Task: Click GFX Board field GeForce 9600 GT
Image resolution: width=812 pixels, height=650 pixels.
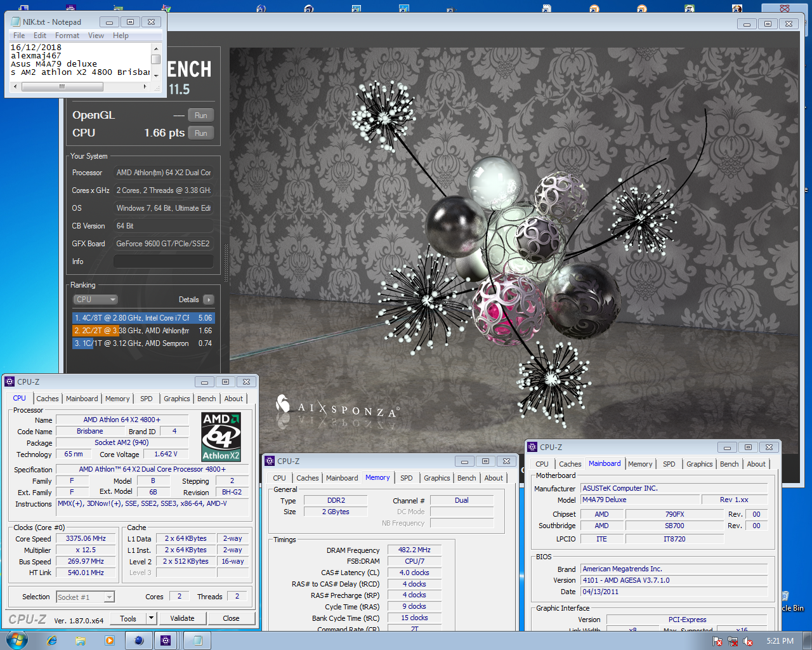Action: 164,244
